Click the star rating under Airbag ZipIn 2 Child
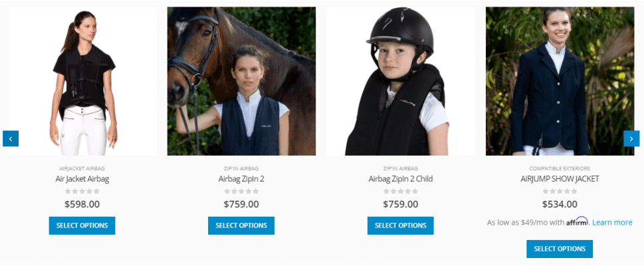Viewport: 644px width, 266px height. (401, 191)
